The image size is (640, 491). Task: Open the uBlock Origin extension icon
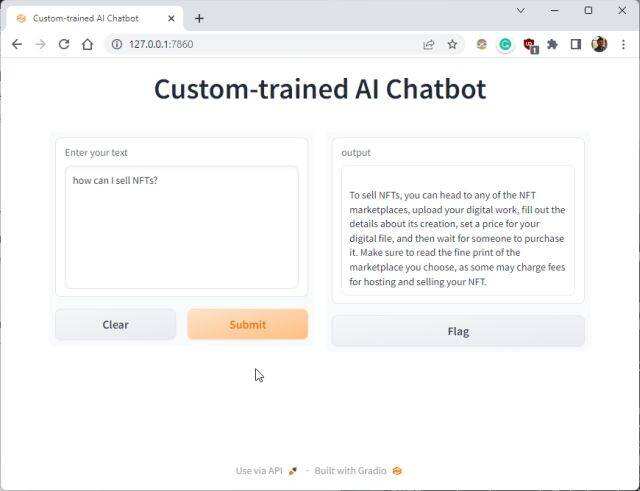530,44
